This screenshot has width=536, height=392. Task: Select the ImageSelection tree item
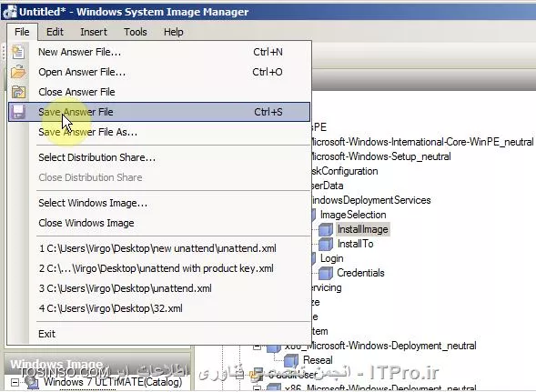[x=353, y=215]
